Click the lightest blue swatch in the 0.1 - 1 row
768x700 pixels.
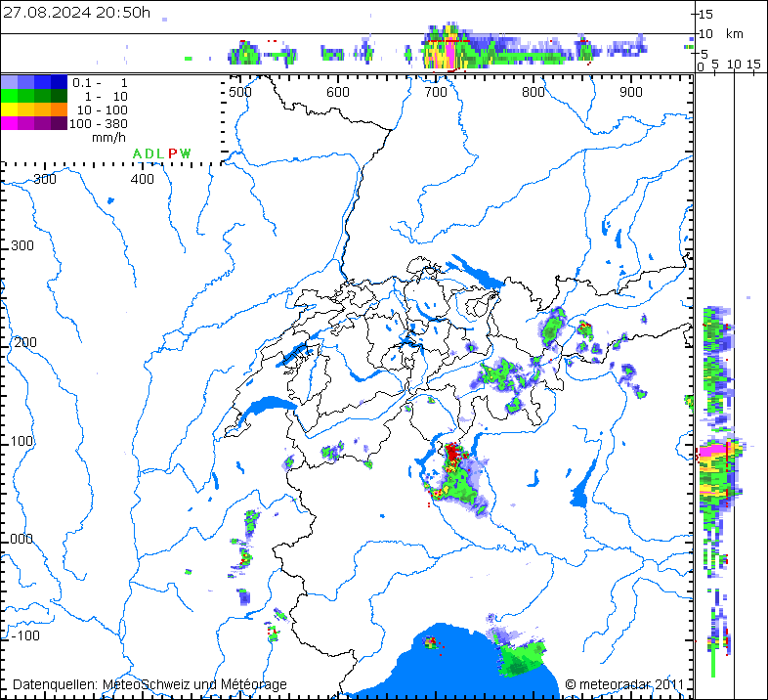pyautogui.click(x=9, y=82)
